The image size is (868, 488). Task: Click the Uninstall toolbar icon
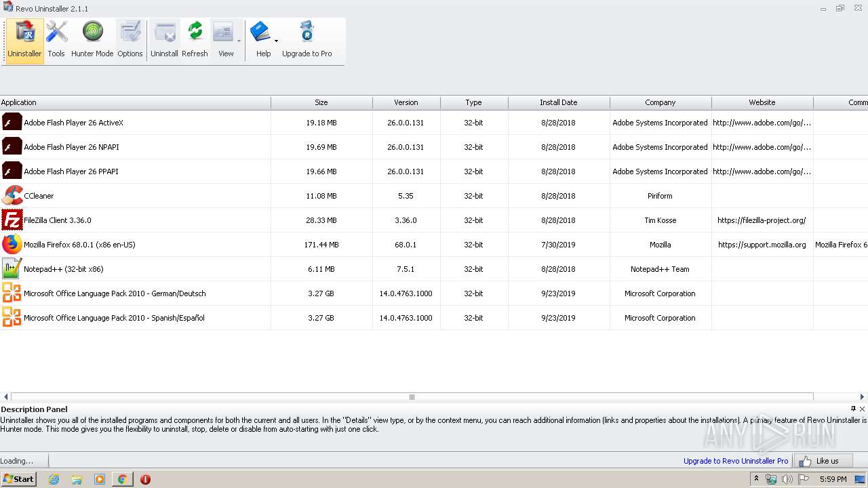click(x=164, y=41)
